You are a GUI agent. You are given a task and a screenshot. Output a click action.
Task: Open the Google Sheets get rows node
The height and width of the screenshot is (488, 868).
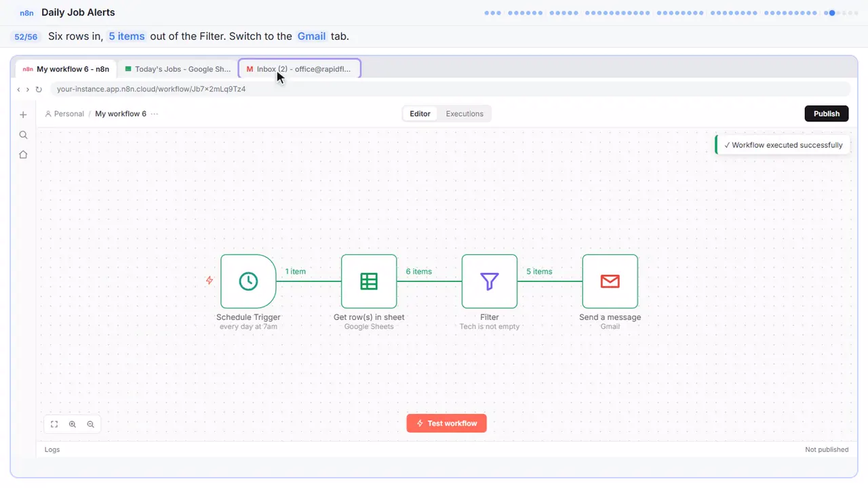pyautogui.click(x=369, y=281)
